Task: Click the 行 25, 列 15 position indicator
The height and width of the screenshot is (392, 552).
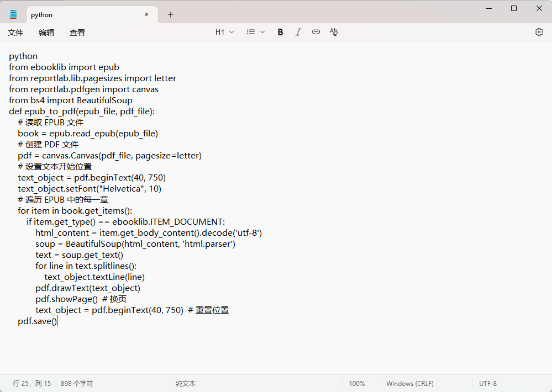Action: pyautogui.click(x=31, y=383)
